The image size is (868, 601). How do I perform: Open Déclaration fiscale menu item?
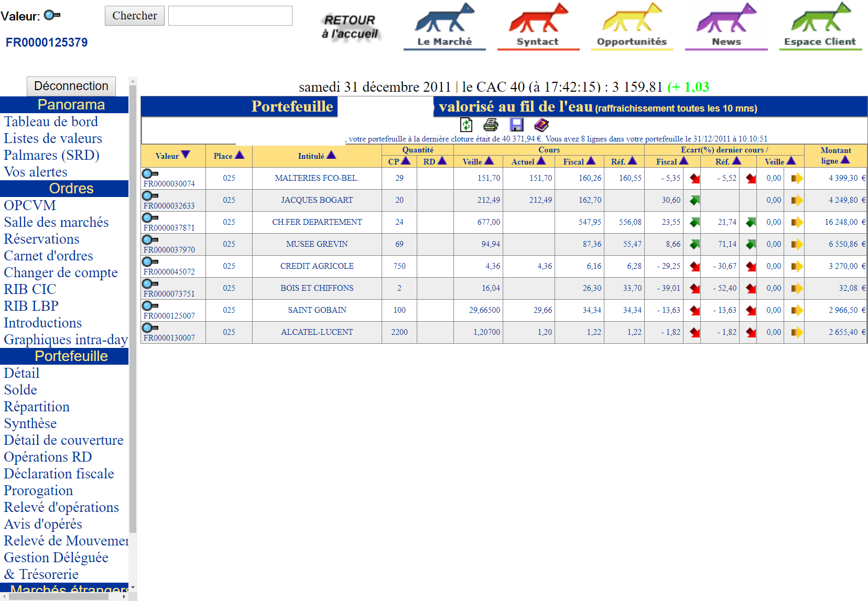59,474
